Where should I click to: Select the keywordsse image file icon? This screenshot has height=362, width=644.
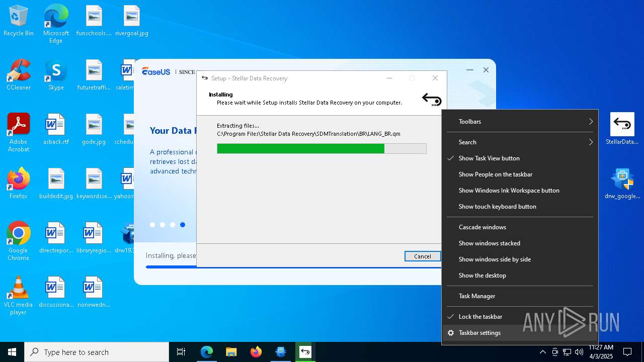(x=94, y=184)
